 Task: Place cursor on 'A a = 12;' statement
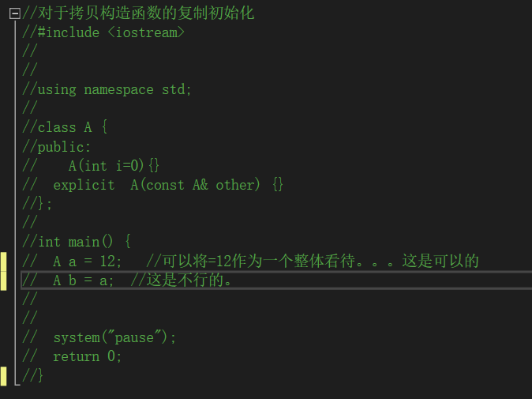pyautogui.click(x=87, y=261)
